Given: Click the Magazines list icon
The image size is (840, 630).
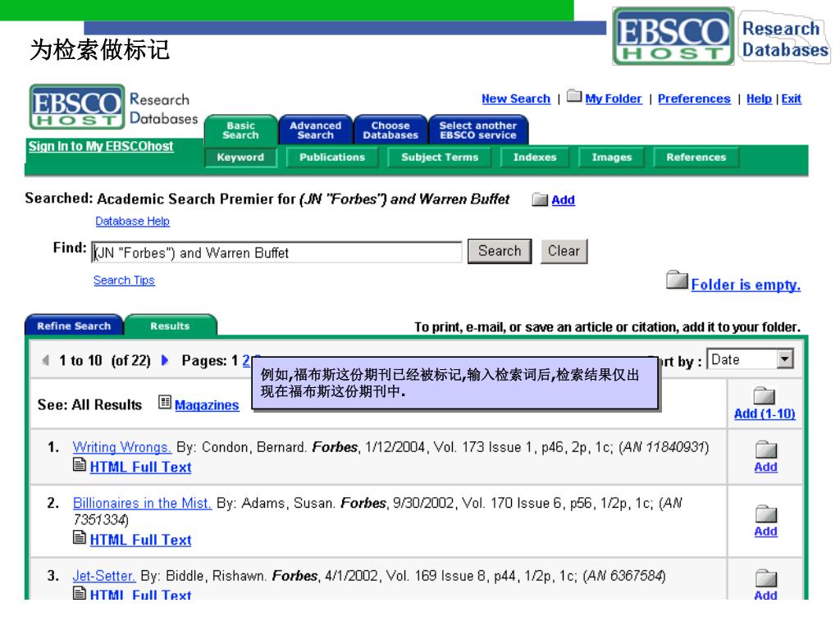Looking at the screenshot, I should (165, 402).
